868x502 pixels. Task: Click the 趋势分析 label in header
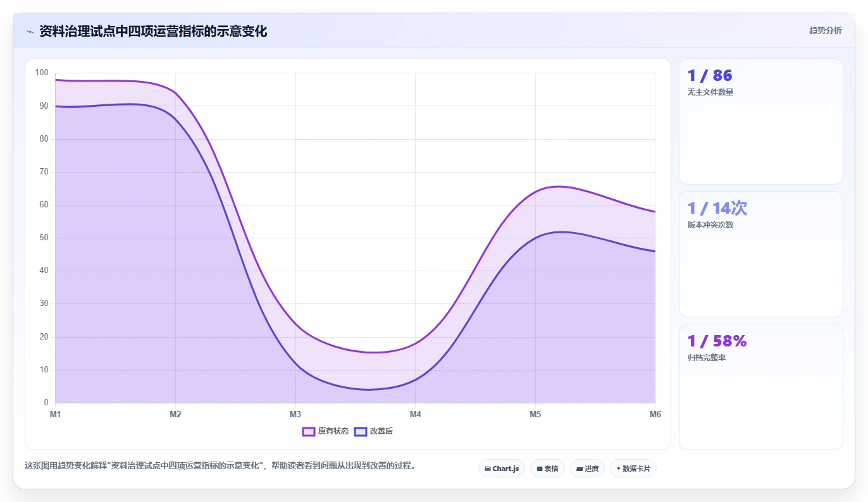[826, 30]
